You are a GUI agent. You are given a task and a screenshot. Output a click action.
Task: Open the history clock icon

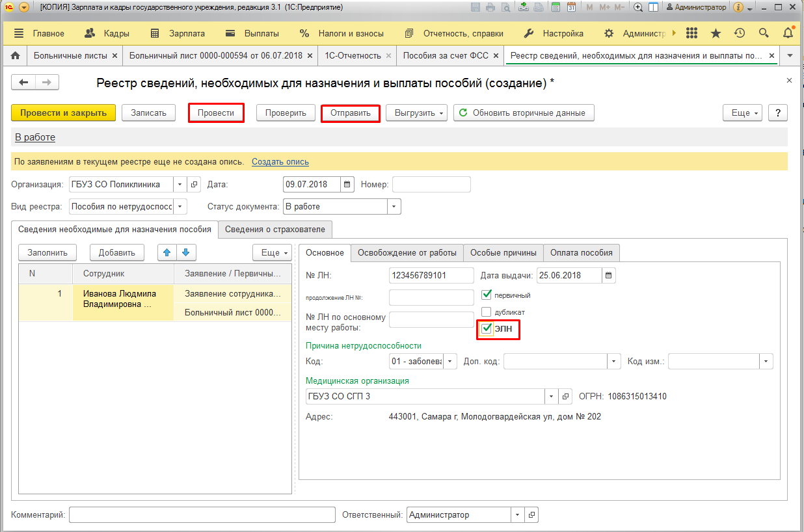(x=740, y=33)
